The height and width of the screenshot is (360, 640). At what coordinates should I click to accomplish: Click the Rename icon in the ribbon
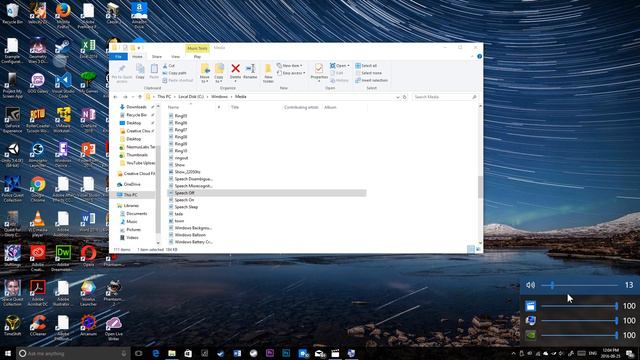coord(250,68)
